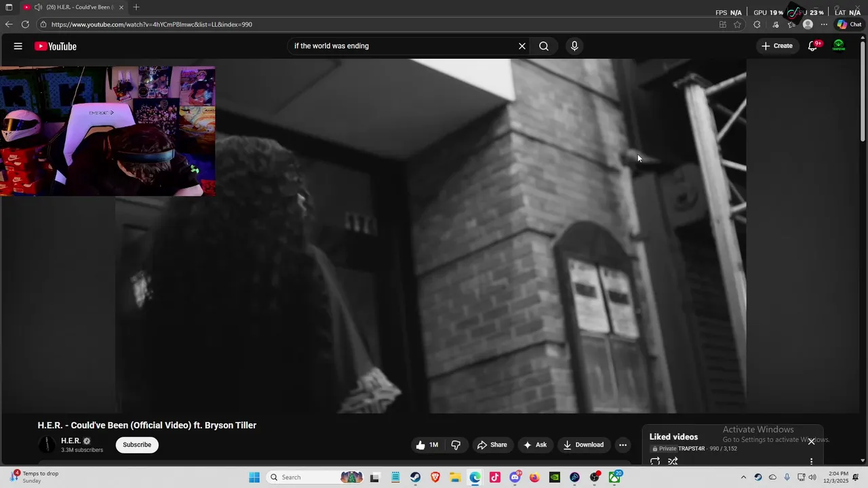Open TRAPST4R playlist owner link
The width and height of the screenshot is (868, 488).
pos(692,449)
